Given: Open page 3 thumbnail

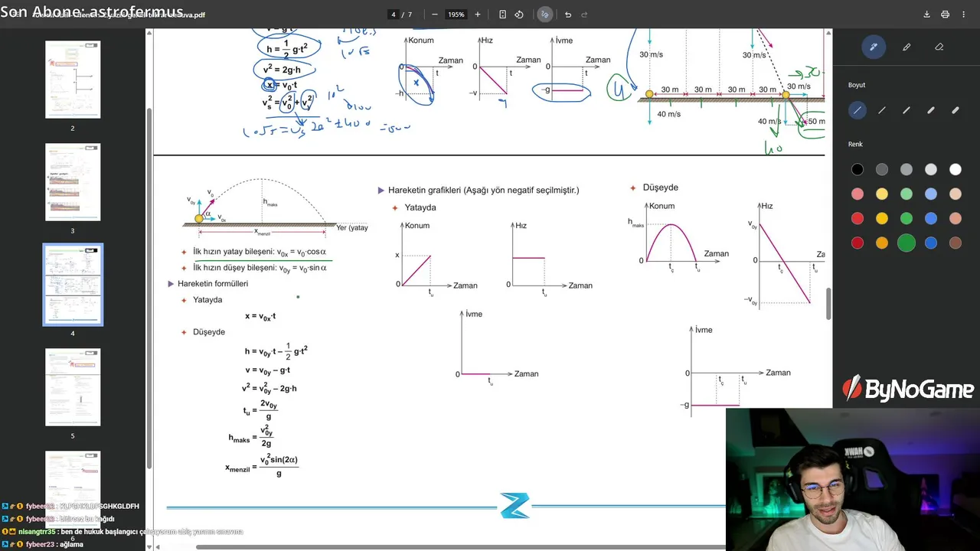Looking at the screenshot, I should point(73,182).
